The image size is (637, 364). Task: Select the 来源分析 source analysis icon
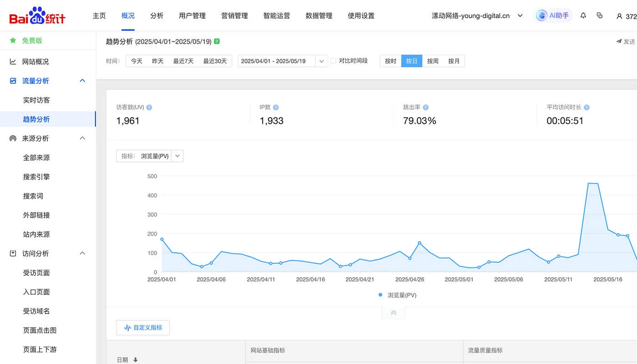14,138
